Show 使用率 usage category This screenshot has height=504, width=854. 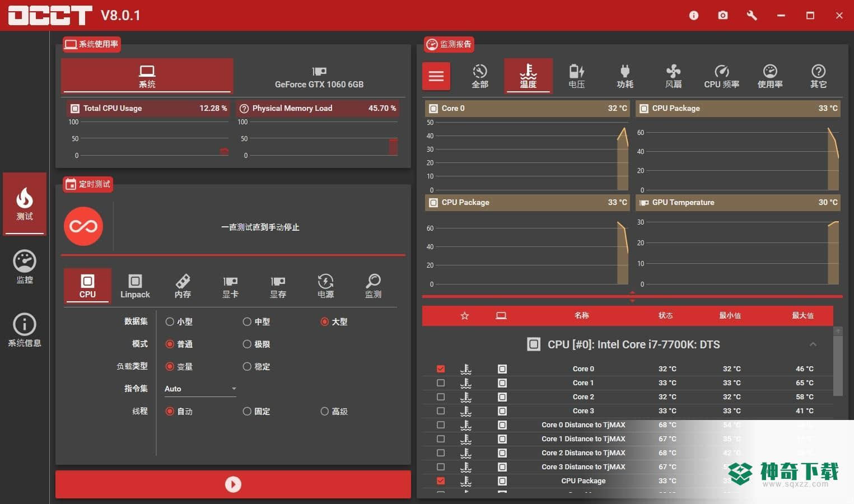point(770,76)
